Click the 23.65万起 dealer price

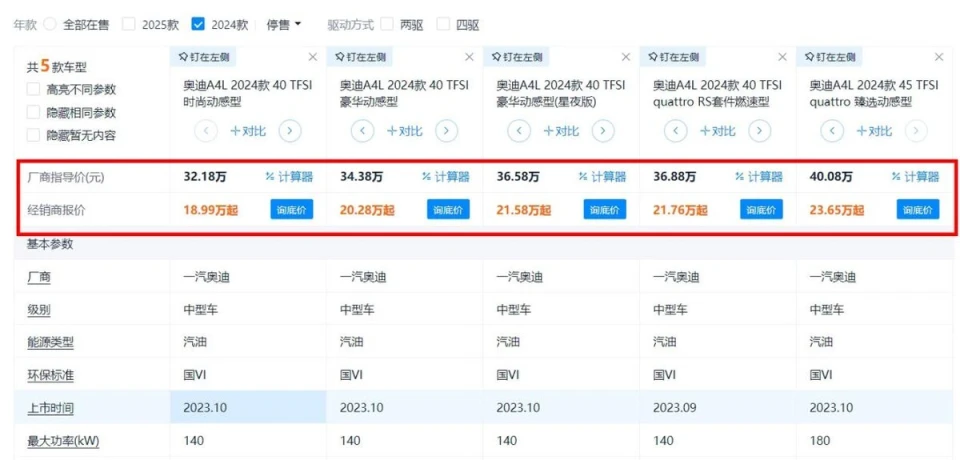(x=837, y=210)
